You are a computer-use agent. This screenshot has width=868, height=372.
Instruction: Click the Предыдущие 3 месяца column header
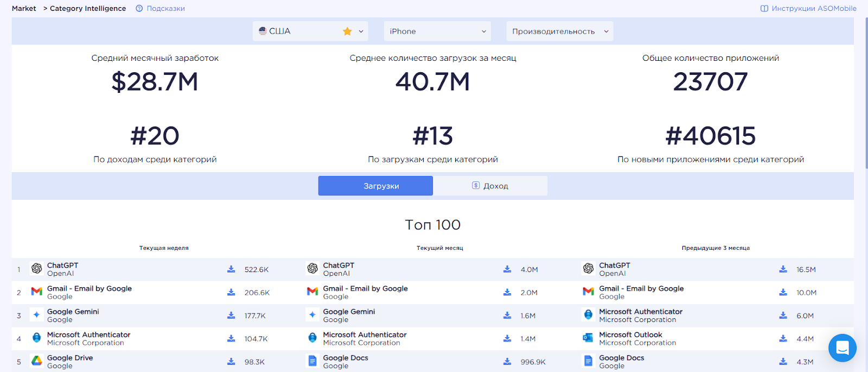coord(716,248)
